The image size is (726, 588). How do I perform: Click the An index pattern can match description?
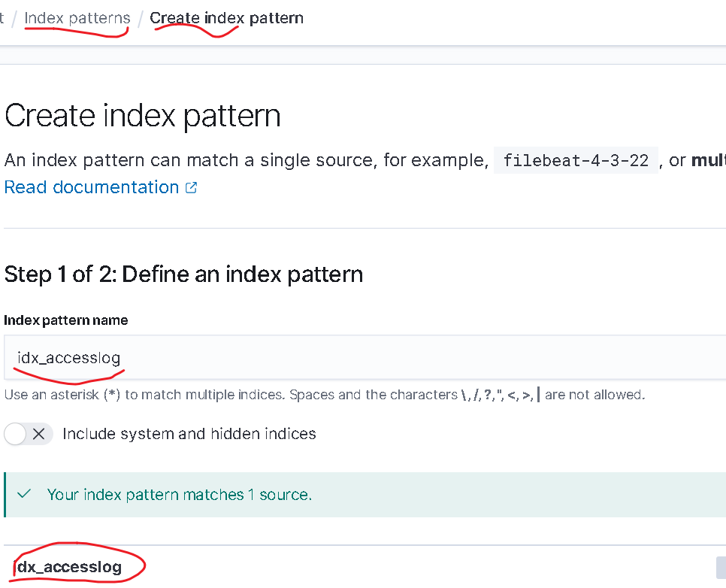(x=246, y=160)
